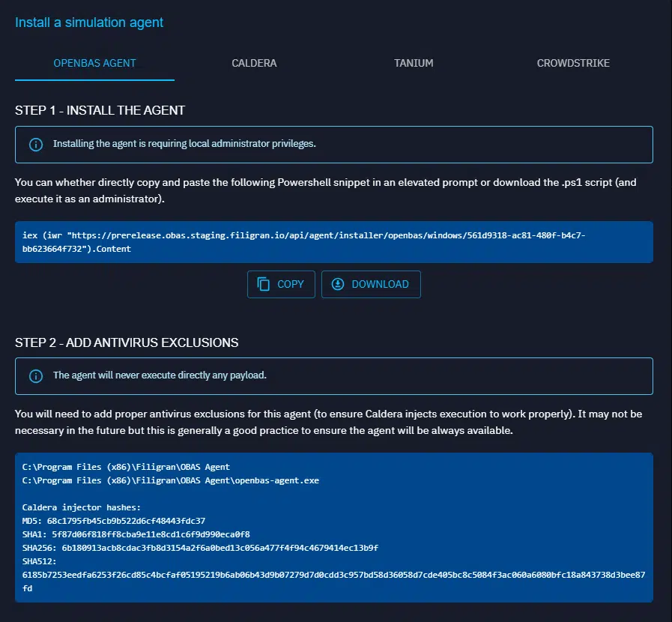Click the clipboard icon inside COPY button
This screenshot has height=622, width=672.
tap(263, 284)
